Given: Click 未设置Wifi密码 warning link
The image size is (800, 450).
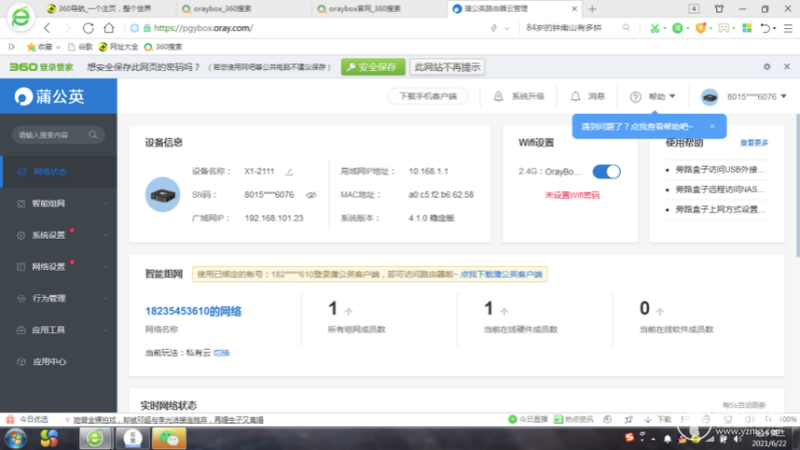Looking at the screenshot, I should (x=572, y=195).
